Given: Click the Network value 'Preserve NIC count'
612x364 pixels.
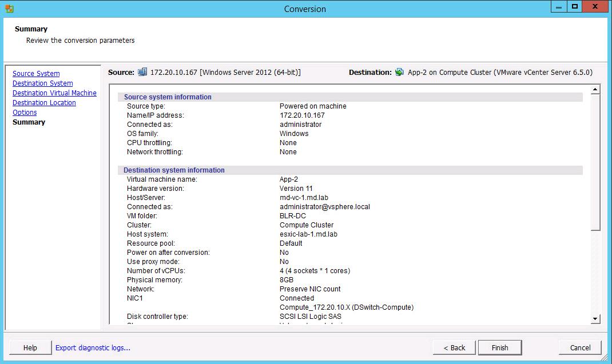Looking at the screenshot, I should point(311,289).
